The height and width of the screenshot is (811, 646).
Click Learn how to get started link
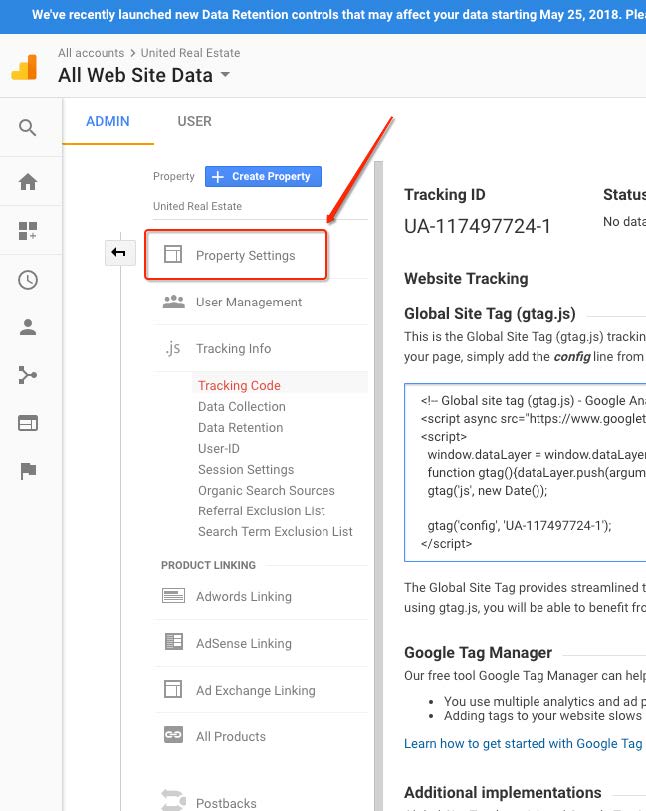point(524,744)
